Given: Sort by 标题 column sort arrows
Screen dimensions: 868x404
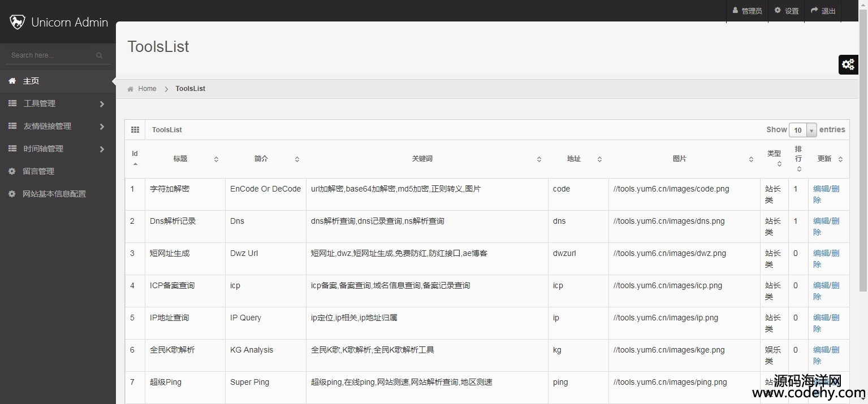Looking at the screenshot, I should pos(216,159).
